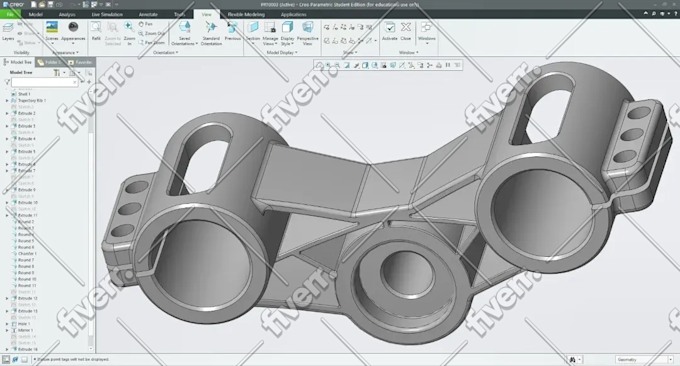
Task: Select the Zoom Out tool
Action: [151, 33]
